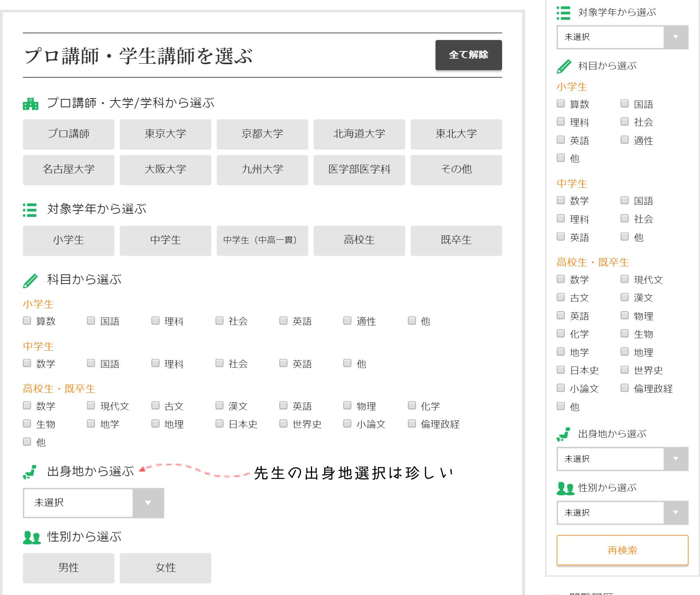Tick sidebar 適性 checkbox
This screenshot has width=700, height=595.
625,140
